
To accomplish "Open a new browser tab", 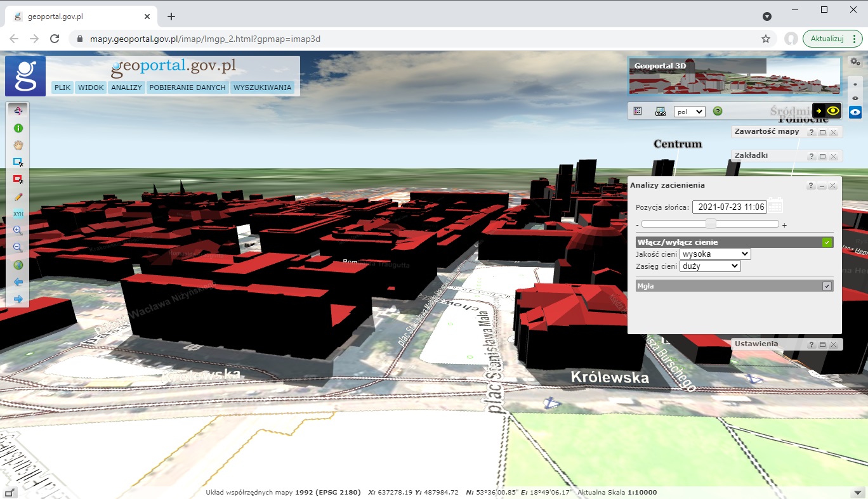I will 171,16.
